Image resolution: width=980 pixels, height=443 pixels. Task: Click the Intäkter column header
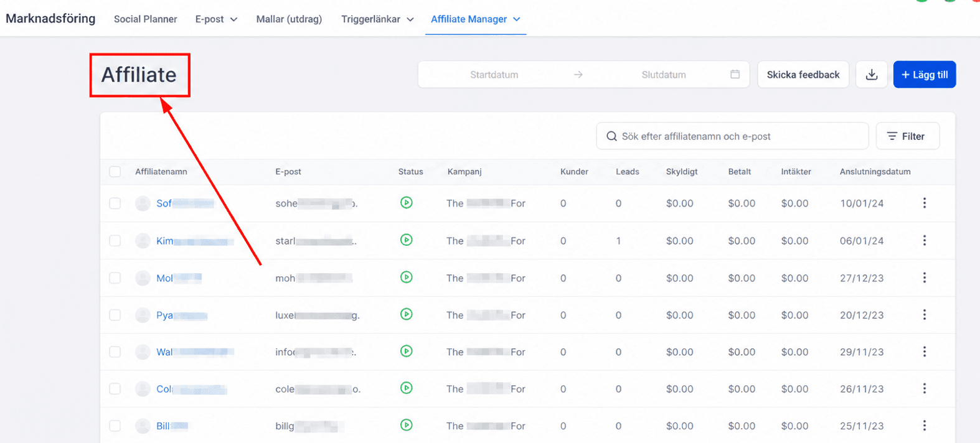point(796,172)
